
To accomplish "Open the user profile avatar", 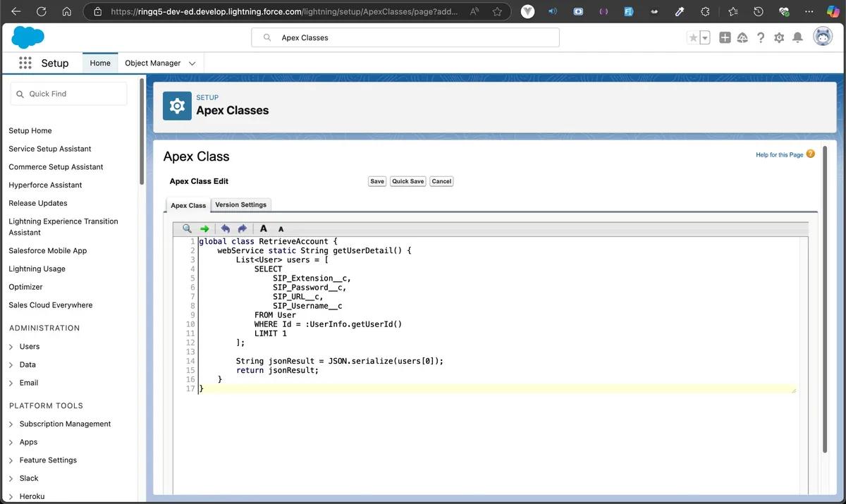I will (x=823, y=37).
